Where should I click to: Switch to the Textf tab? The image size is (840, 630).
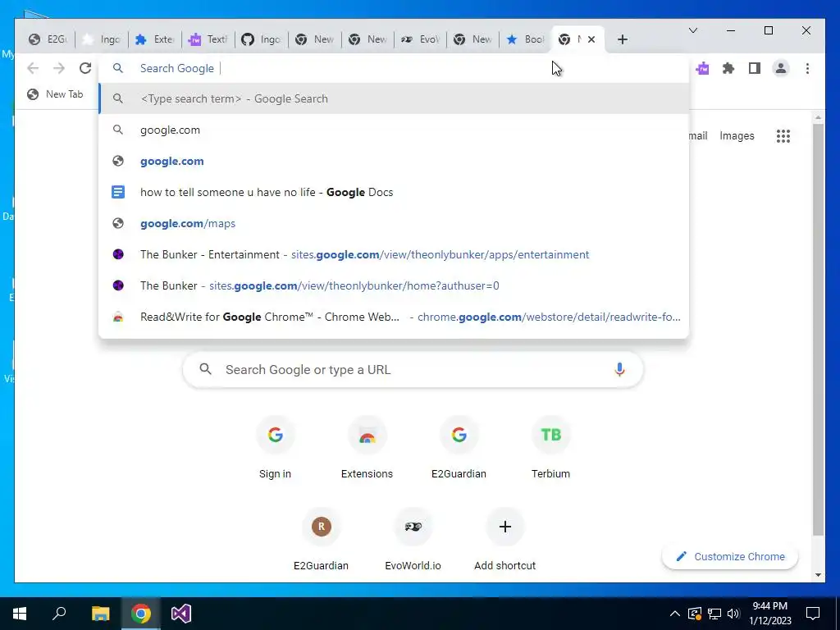point(208,39)
